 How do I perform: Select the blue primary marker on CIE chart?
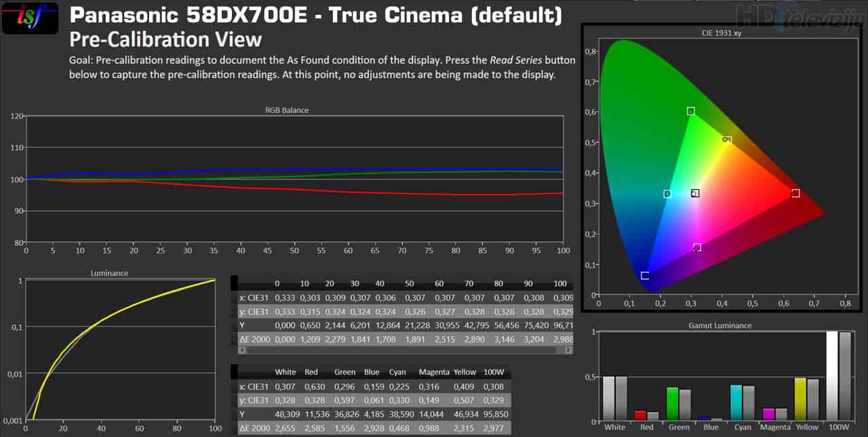click(x=644, y=276)
